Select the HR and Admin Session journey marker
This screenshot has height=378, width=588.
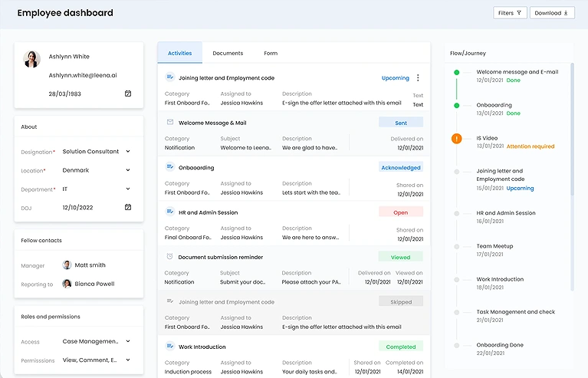(x=456, y=213)
